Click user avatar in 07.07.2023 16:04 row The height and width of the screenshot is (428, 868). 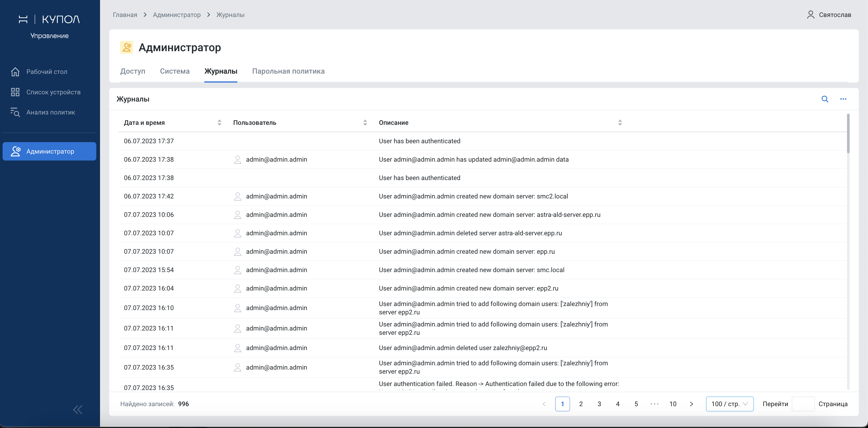tap(238, 288)
